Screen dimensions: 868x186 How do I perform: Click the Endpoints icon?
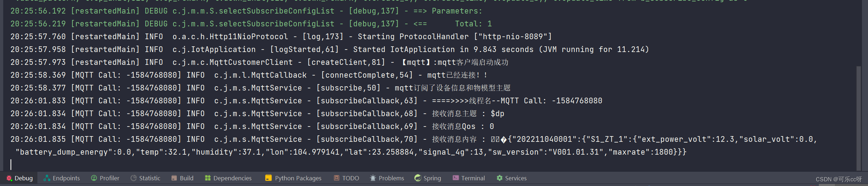47,178
